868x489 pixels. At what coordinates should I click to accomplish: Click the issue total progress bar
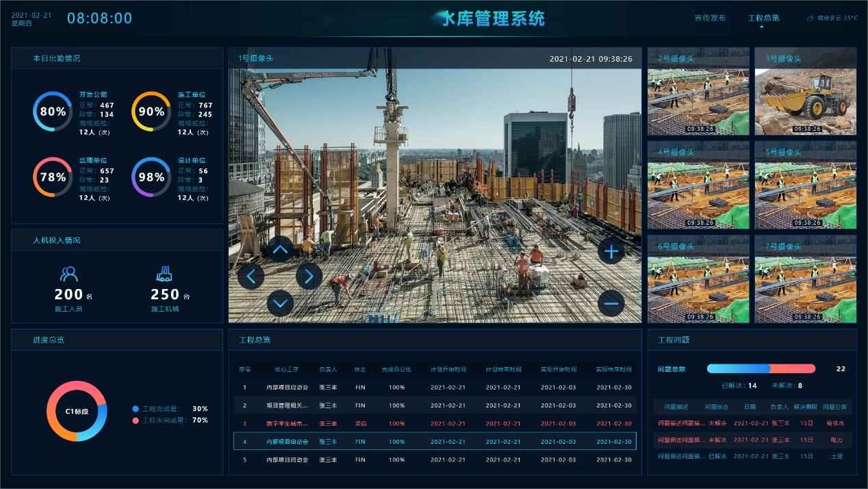tap(761, 368)
